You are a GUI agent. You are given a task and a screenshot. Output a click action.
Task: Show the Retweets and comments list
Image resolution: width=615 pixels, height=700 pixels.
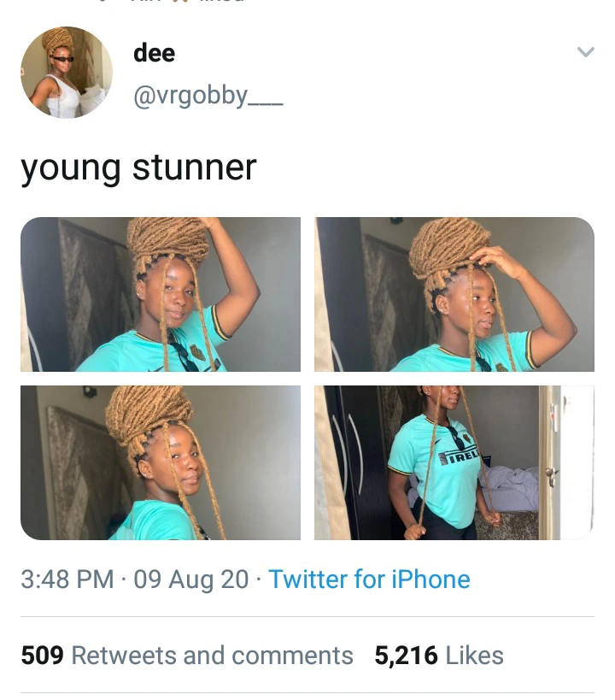pyautogui.click(x=213, y=656)
